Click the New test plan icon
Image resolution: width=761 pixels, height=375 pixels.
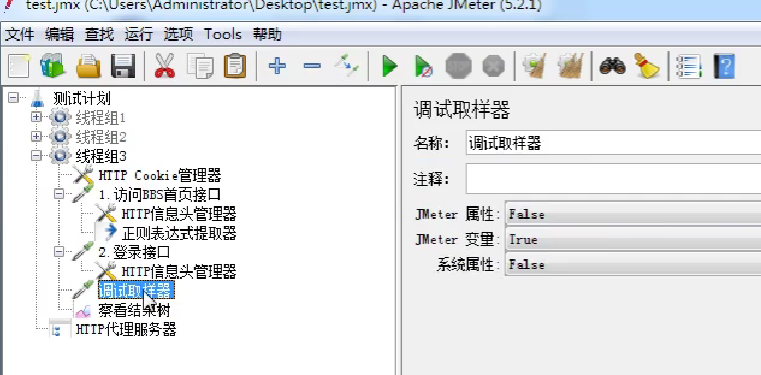click(x=19, y=66)
